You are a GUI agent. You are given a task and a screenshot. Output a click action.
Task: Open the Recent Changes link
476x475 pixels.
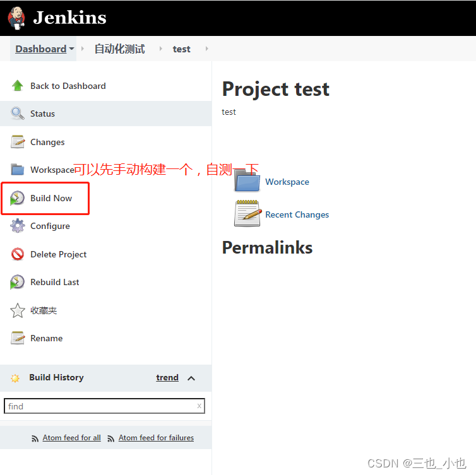point(297,214)
